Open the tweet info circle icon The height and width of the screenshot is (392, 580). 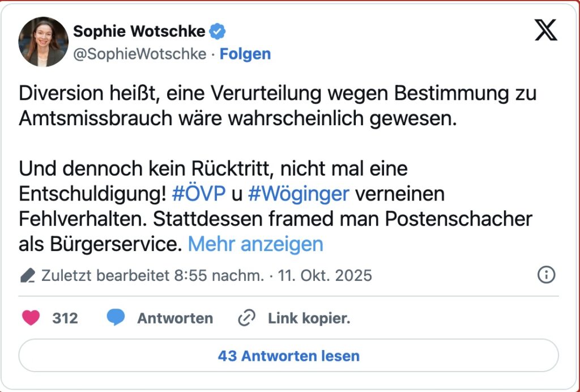click(x=545, y=275)
